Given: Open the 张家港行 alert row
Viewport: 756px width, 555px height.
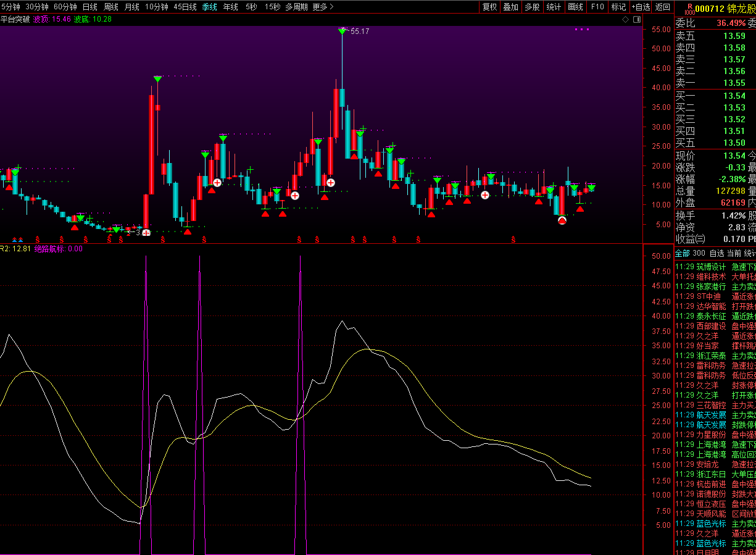Looking at the screenshot, I should 715,286.
